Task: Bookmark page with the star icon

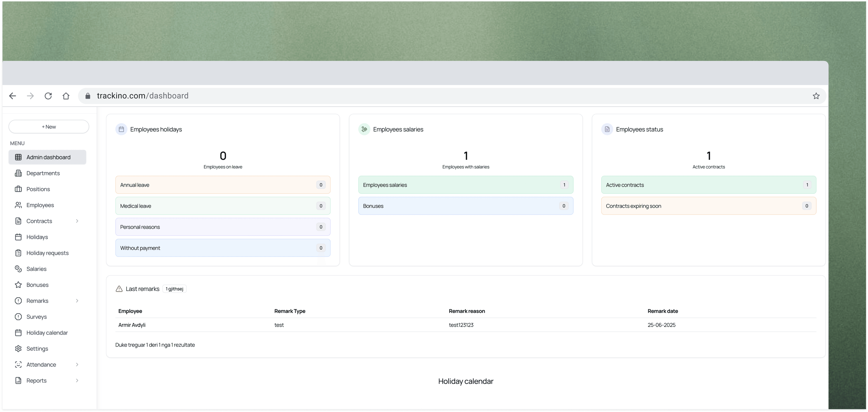Action: point(816,96)
